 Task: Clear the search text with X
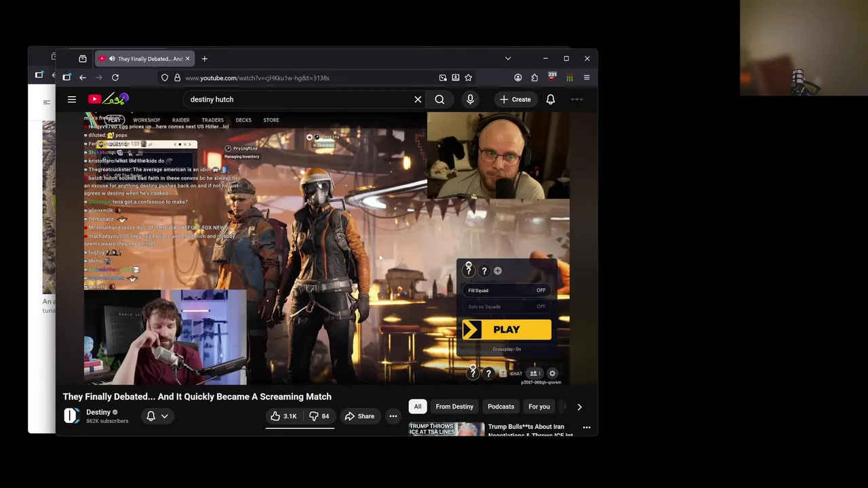[x=418, y=100]
